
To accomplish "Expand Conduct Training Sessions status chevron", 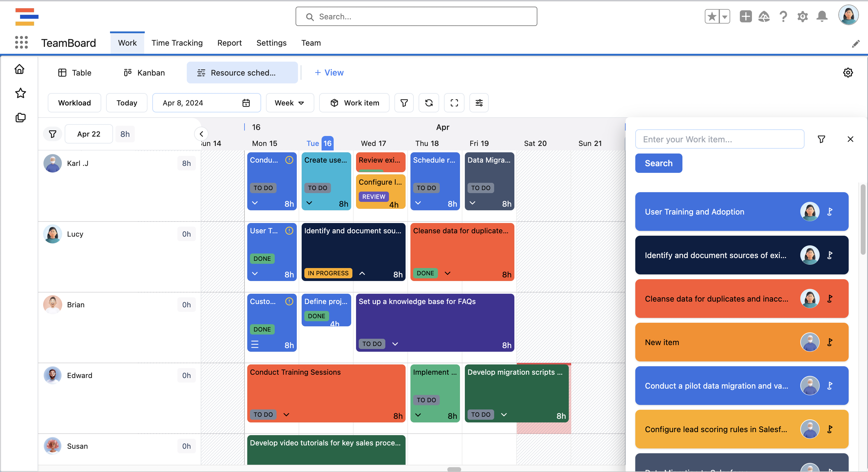I will [286, 414].
